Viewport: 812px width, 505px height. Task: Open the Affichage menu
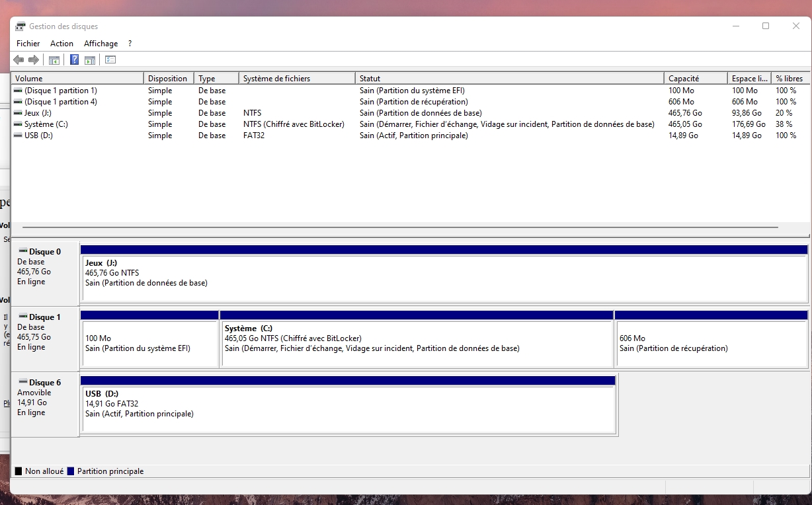click(x=101, y=44)
